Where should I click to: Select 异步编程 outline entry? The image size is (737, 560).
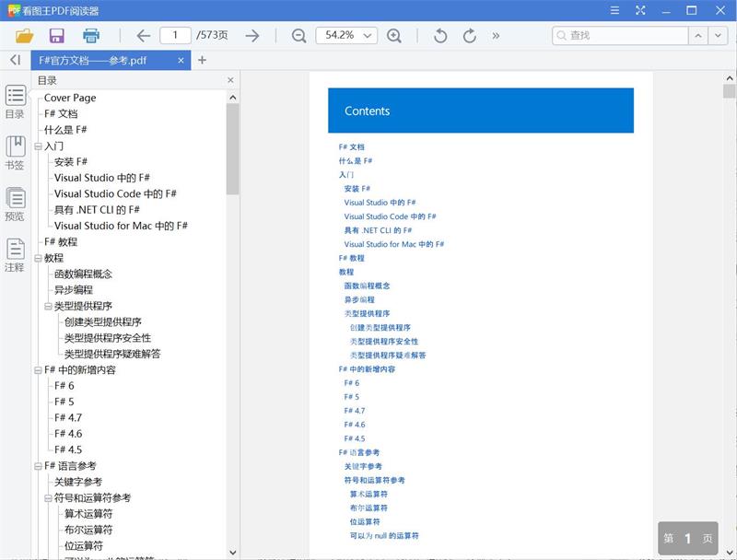[x=74, y=290]
